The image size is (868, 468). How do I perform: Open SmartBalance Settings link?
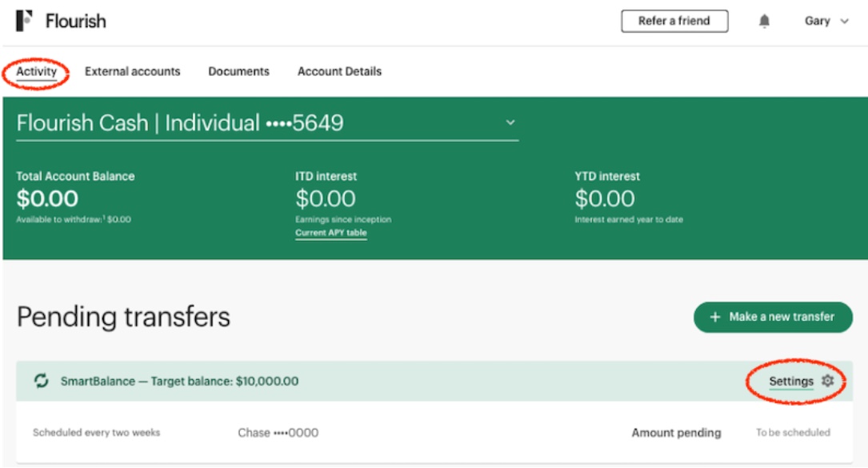click(791, 381)
